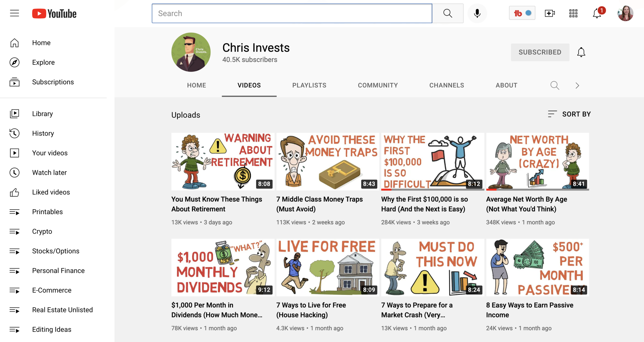Open the SORT BY dropdown
The width and height of the screenshot is (644, 342).
point(569,114)
